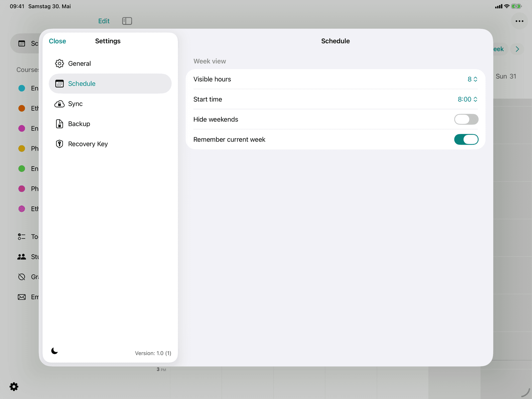Select the orange course color dot
The height and width of the screenshot is (399, 532).
pyautogui.click(x=22, y=108)
